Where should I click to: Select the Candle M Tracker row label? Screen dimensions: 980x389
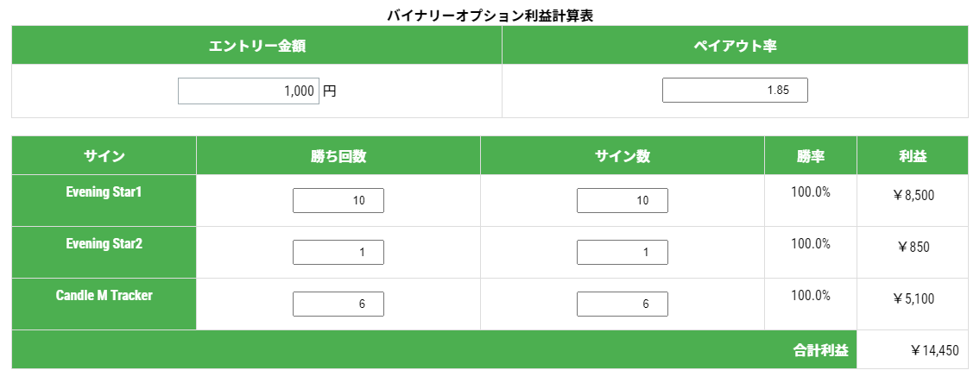[x=104, y=296]
